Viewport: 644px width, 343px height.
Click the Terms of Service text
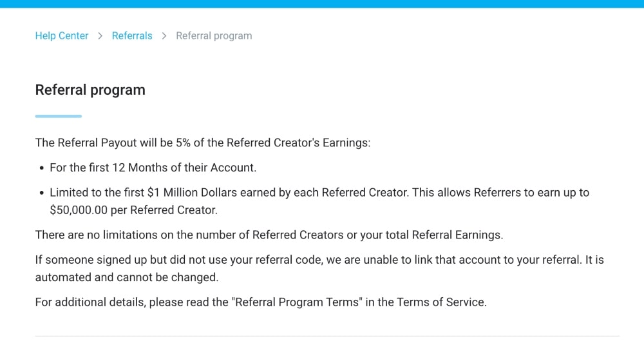[440, 302]
